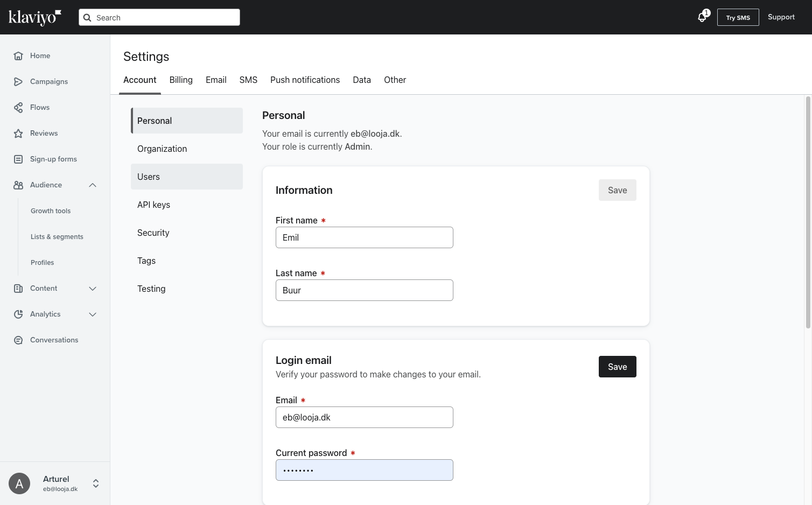Click the Try SMS button
Viewport: 812px width, 505px height.
click(x=738, y=17)
